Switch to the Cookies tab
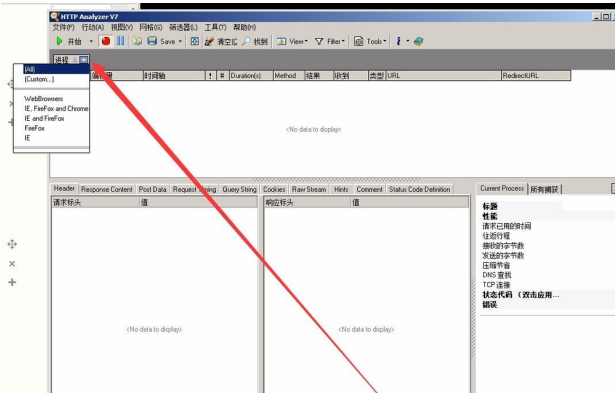Viewport: 616px width, 403px height. click(x=274, y=189)
